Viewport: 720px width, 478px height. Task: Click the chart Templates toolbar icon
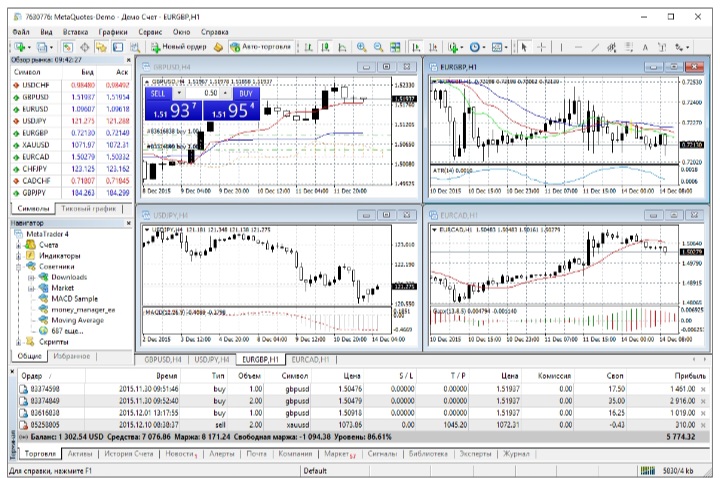click(x=499, y=47)
